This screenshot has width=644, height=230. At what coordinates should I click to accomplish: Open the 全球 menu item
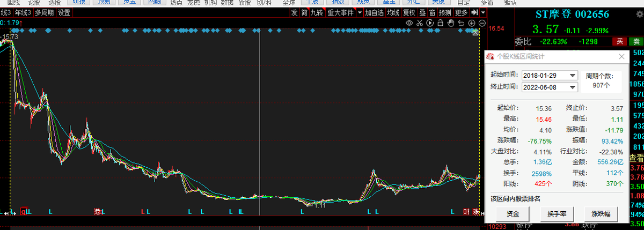tap(289, 3)
